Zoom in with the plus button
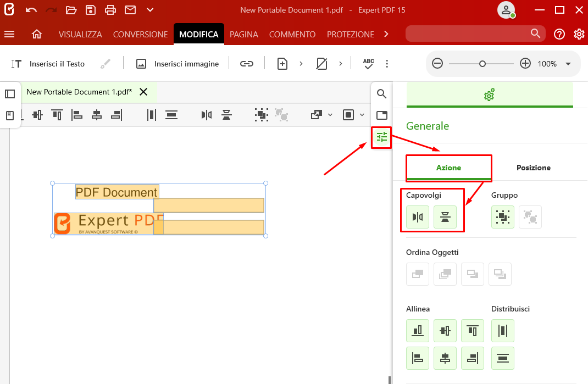This screenshot has width=588, height=384. (x=525, y=63)
